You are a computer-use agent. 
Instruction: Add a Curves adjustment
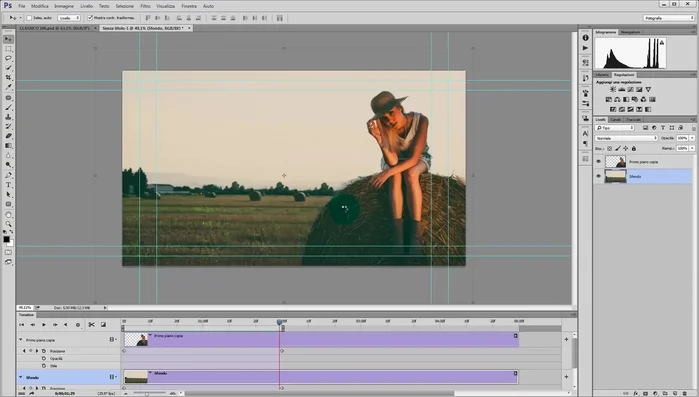(630, 90)
